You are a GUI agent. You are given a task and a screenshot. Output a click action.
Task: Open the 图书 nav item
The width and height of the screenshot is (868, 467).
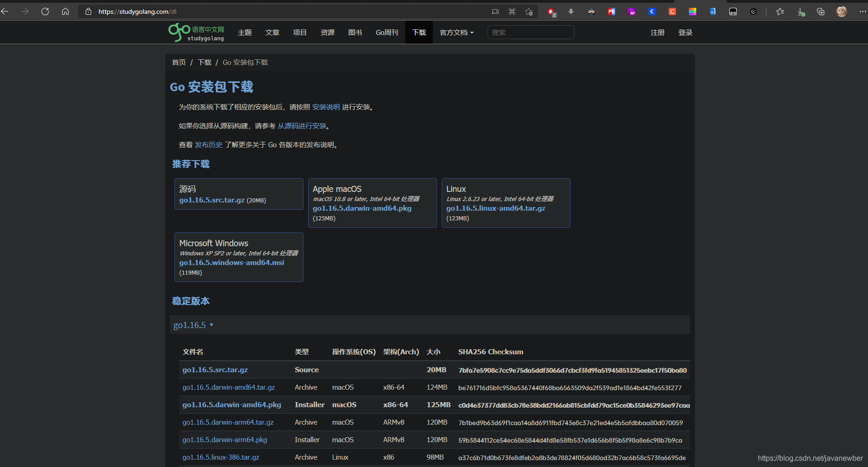[355, 33]
